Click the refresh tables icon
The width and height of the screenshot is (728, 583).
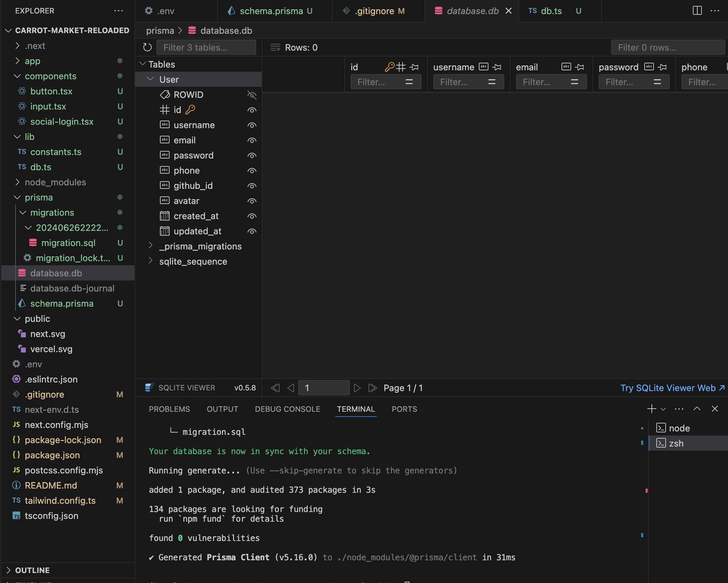click(x=147, y=47)
